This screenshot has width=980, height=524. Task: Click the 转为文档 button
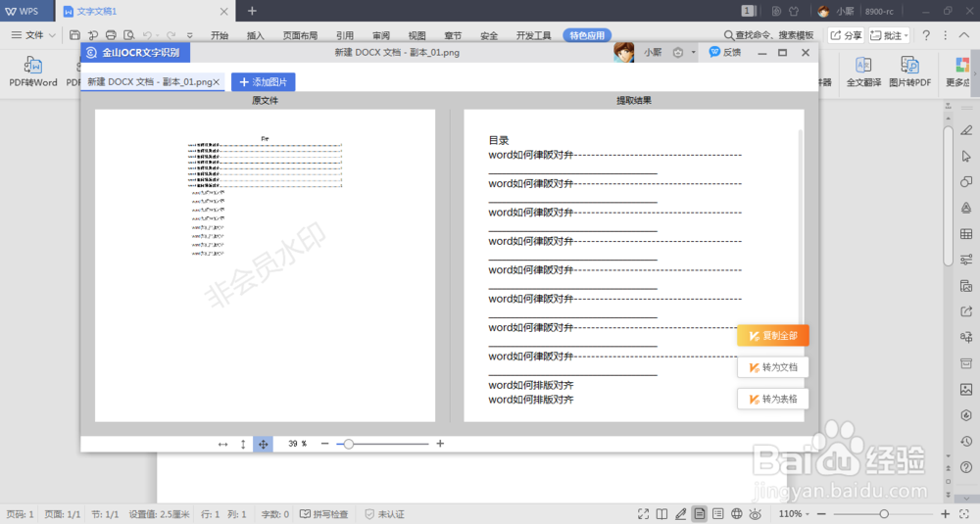point(773,367)
